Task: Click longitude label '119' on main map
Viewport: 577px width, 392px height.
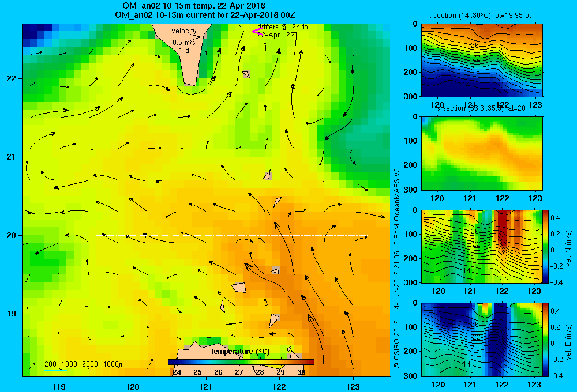Action: (59, 386)
